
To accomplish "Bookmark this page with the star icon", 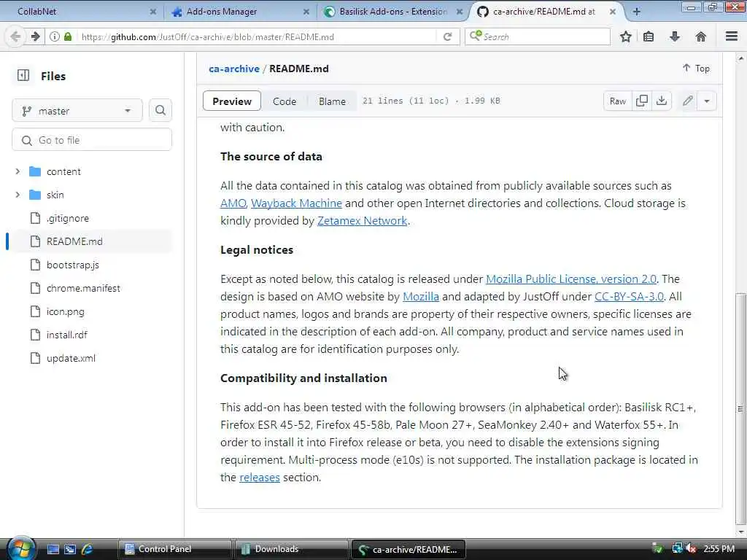I will pos(625,36).
